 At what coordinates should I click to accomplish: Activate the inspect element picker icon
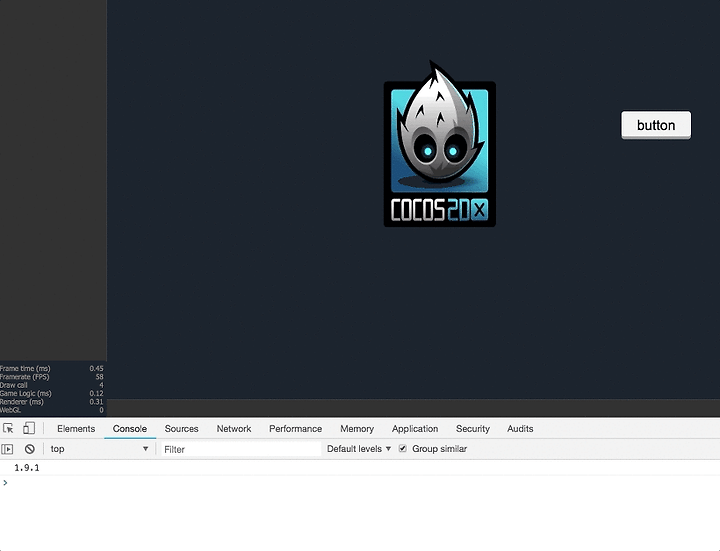[x=8, y=428]
